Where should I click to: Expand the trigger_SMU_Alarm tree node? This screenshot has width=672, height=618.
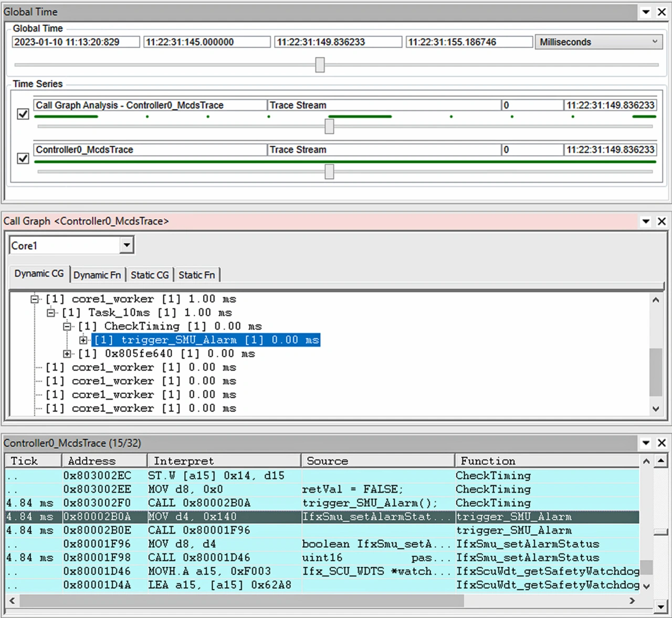click(83, 340)
